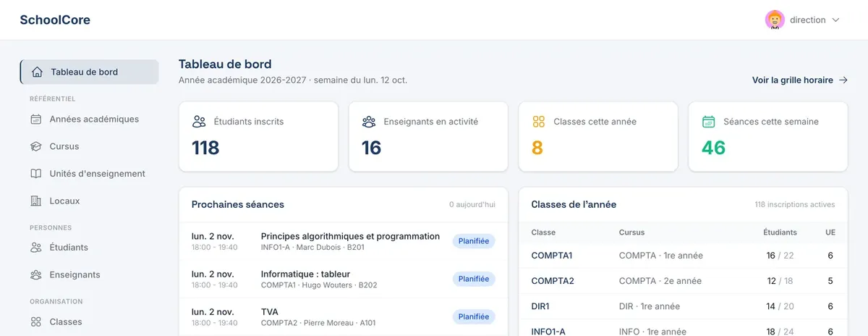Click the people icon beside Étudiants menu
The width and height of the screenshot is (868, 336).
[36, 248]
